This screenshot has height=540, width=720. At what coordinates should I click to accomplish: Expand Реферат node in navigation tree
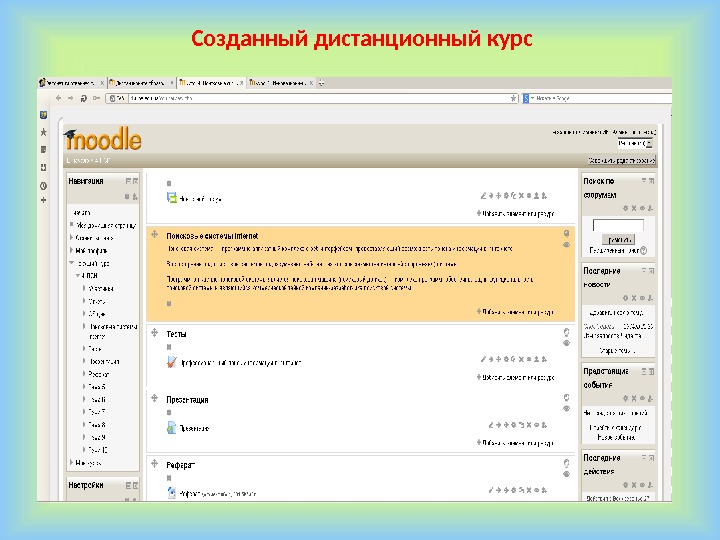coord(84,374)
